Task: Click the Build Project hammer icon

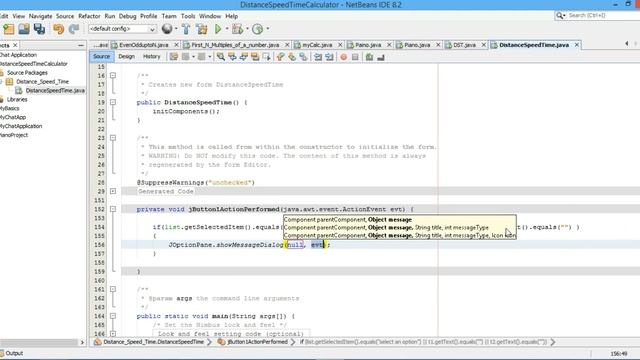Action: [186, 29]
